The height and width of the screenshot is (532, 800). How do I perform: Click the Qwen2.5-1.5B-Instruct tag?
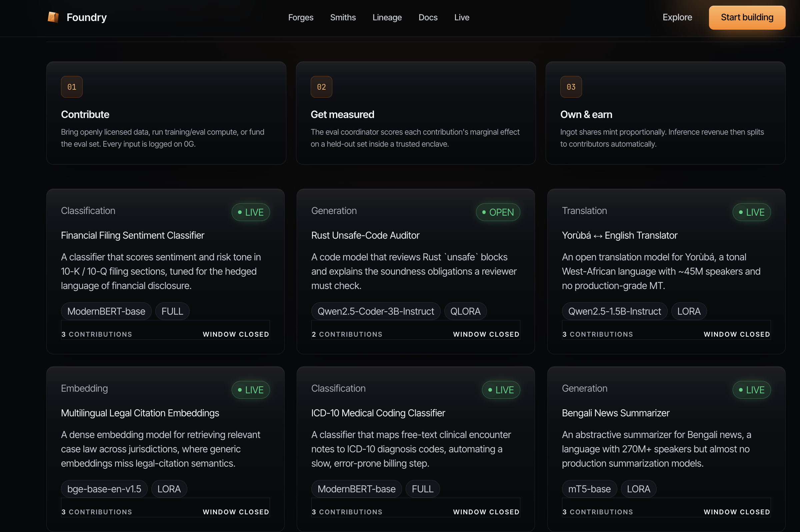[x=614, y=311]
